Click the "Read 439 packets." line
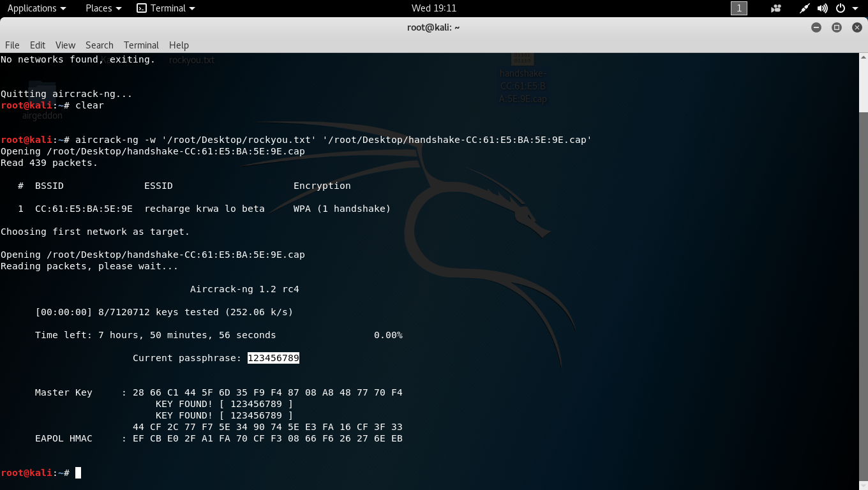 coord(49,163)
